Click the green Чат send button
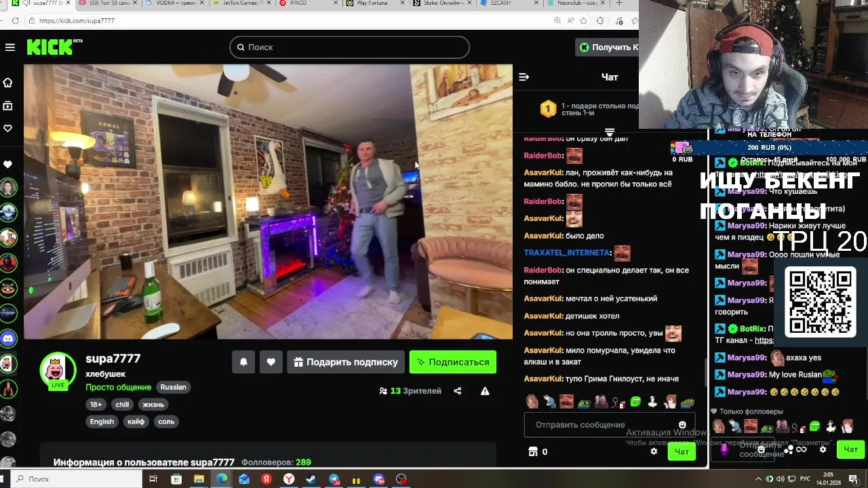The width and height of the screenshot is (868, 488). [x=682, y=451]
